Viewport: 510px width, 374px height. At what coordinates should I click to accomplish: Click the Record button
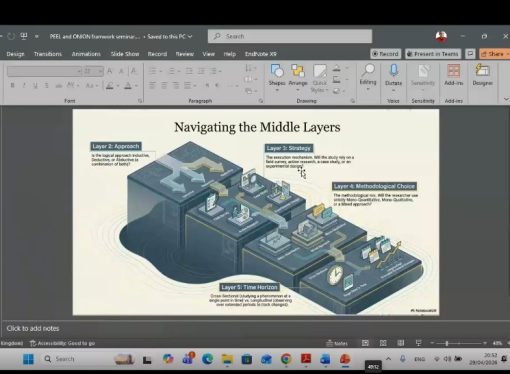tap(385, 54)
